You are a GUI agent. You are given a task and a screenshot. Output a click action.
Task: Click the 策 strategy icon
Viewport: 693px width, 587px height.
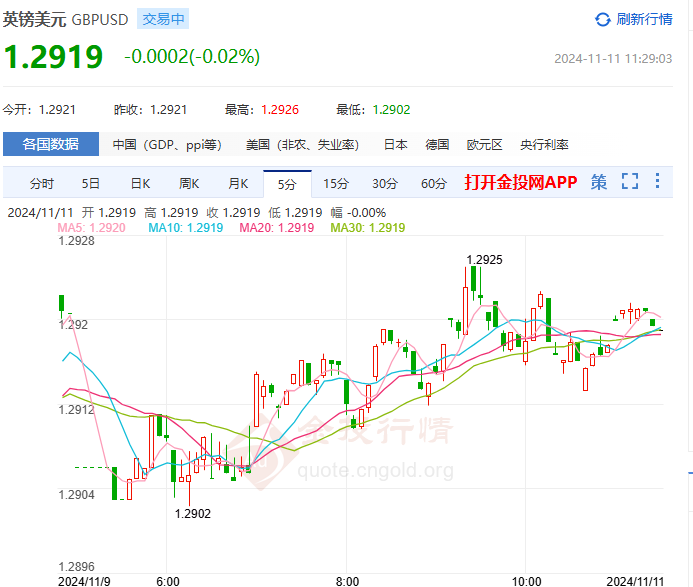pos(599,182)
